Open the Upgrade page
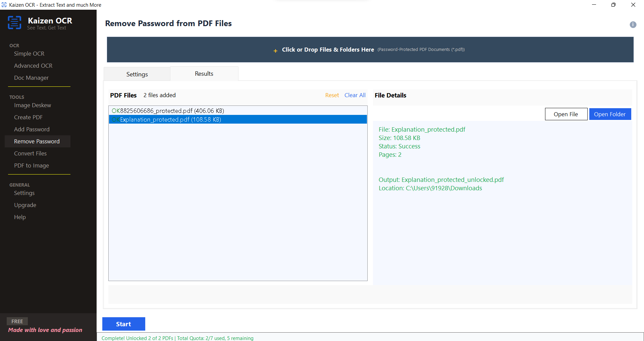The image size is (644, 341). 25,205
